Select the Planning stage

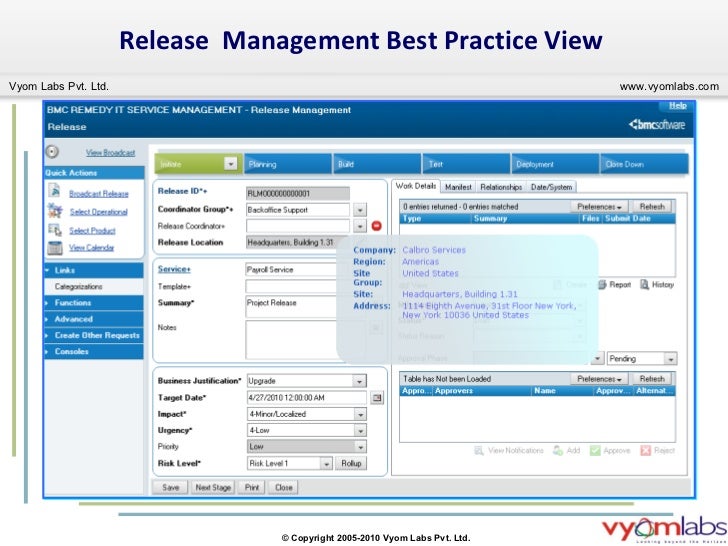(288, 164)
